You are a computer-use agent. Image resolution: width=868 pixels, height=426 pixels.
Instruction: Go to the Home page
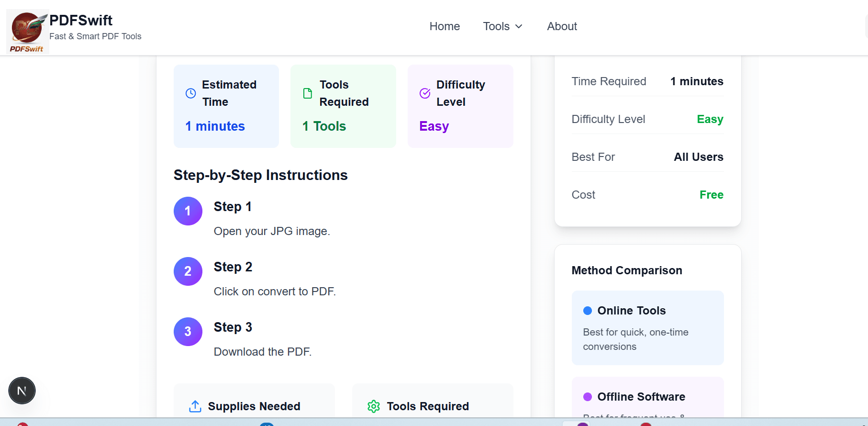point(445,26)
